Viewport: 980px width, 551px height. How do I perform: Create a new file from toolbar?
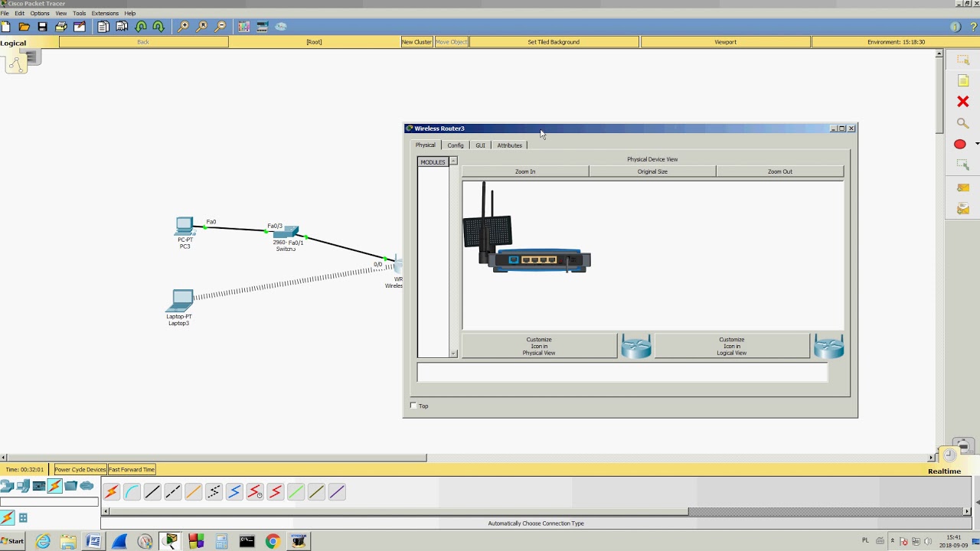point(6,27)
